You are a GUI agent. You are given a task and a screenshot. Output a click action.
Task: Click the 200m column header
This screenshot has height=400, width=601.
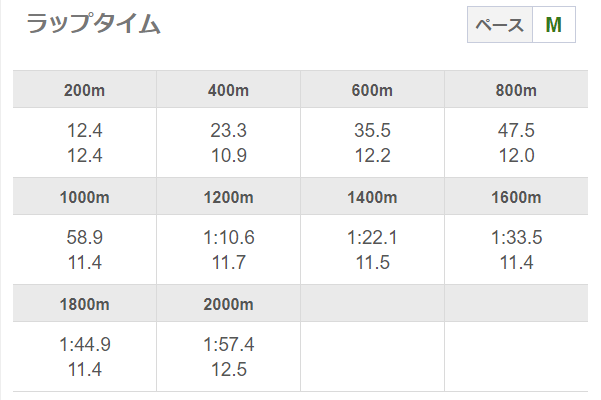pyautogui.click(x=84, y=90)
